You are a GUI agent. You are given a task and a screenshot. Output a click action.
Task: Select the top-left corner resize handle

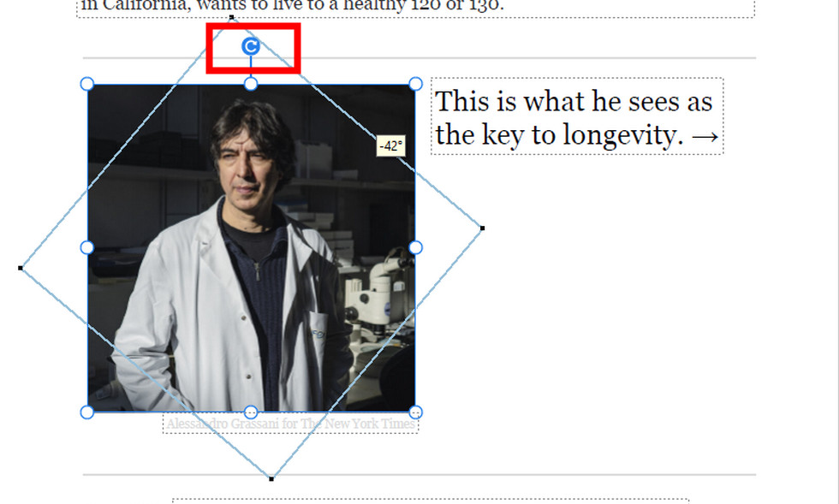coord(86,84)
